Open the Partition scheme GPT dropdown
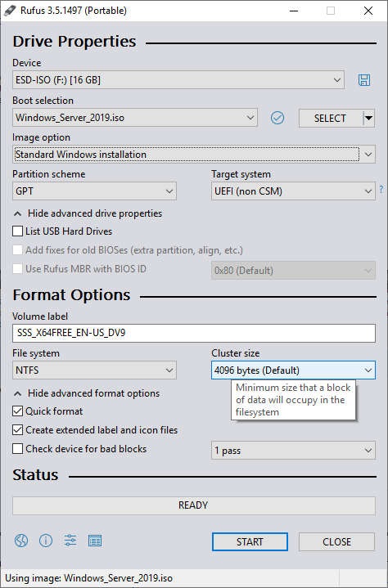The width and height of the screenshot is (388, 588). [x=95, y=191]
